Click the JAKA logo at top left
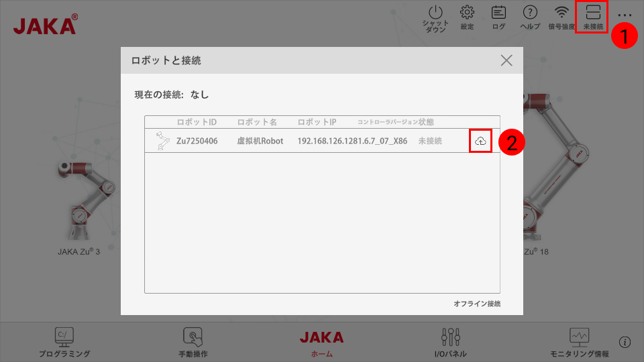Screen dimensions: 644x362 [45, 24]
